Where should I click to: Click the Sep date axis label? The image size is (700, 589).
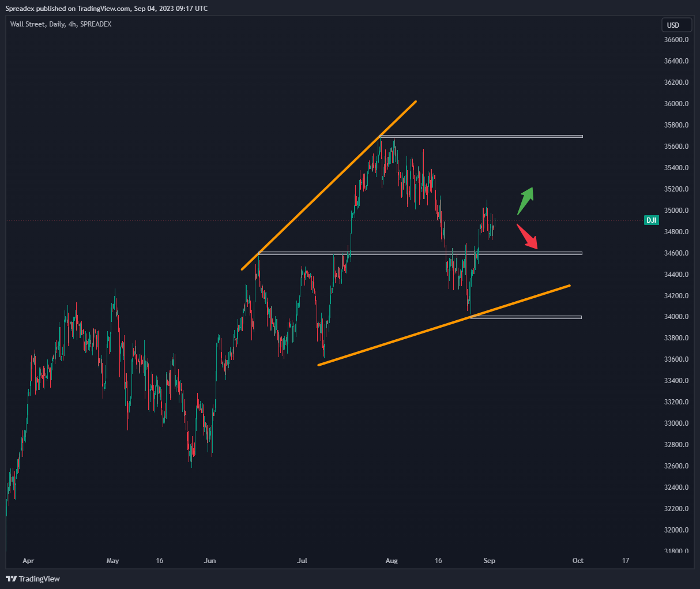point(489,561)
